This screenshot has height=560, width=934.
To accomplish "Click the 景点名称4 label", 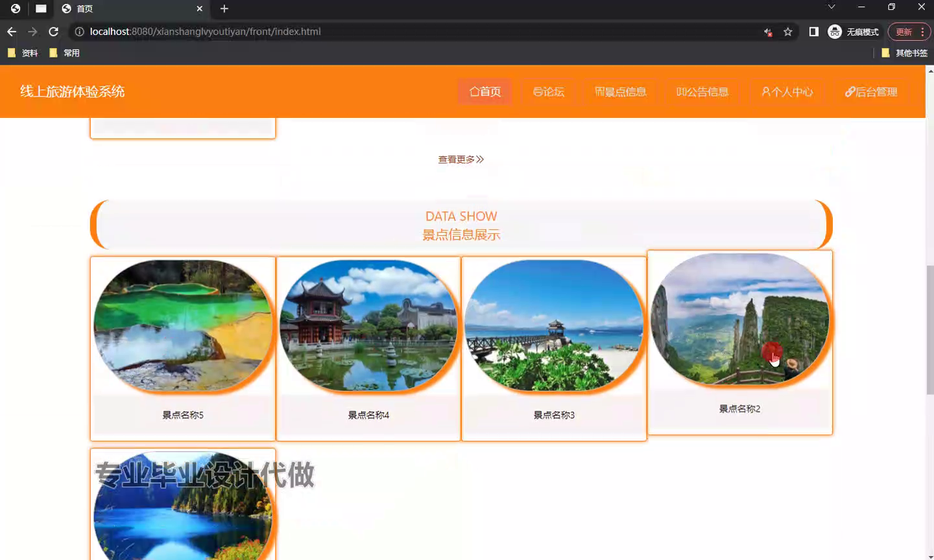I will pyautogui.click(x=368, y=415).
